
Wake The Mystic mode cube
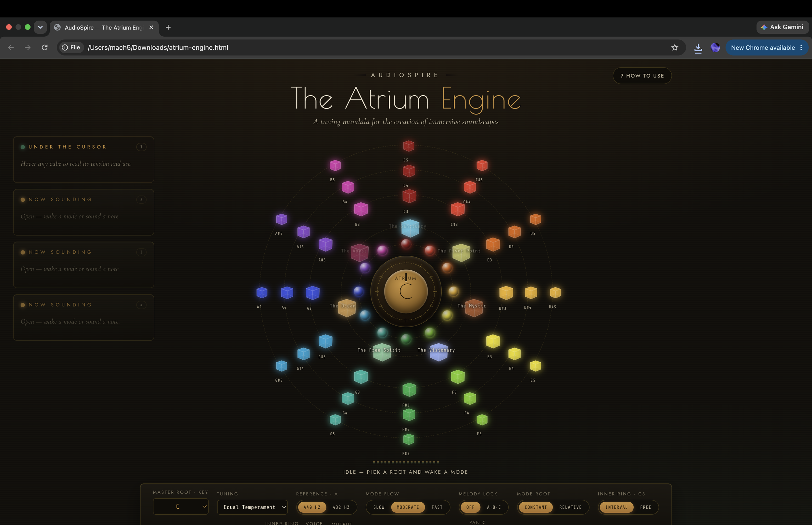(x=474, y=308)
